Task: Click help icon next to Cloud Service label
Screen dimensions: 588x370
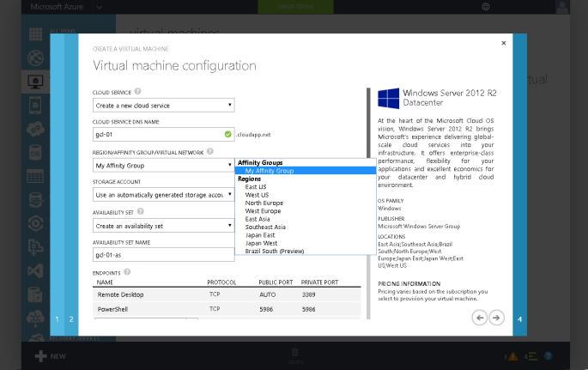Action: [137, 92]
